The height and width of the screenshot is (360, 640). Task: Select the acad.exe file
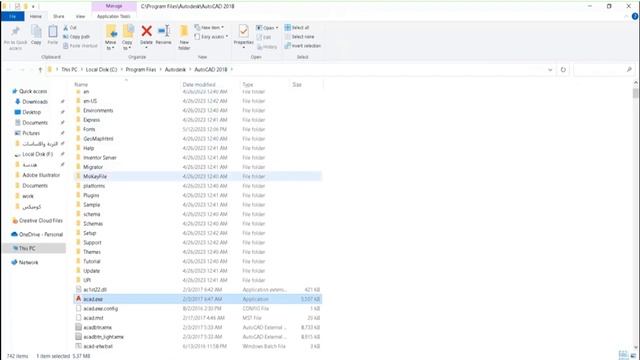198,299
